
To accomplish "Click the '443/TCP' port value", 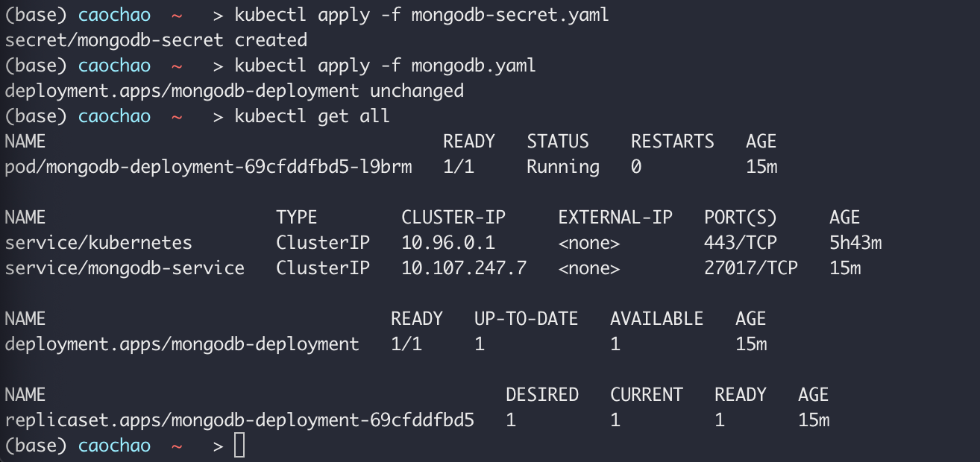I will (x=741, y=243).
